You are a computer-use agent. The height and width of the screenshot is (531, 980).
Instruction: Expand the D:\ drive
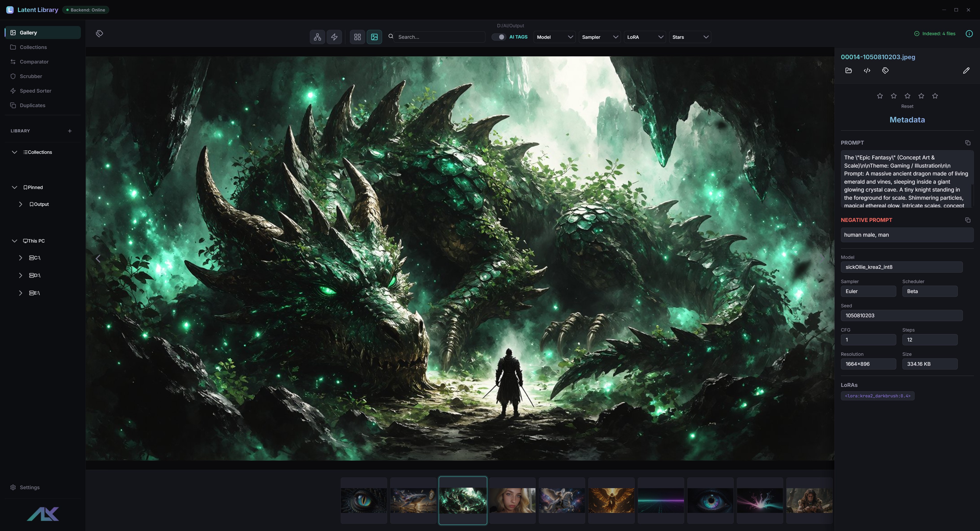click(20, 275)
